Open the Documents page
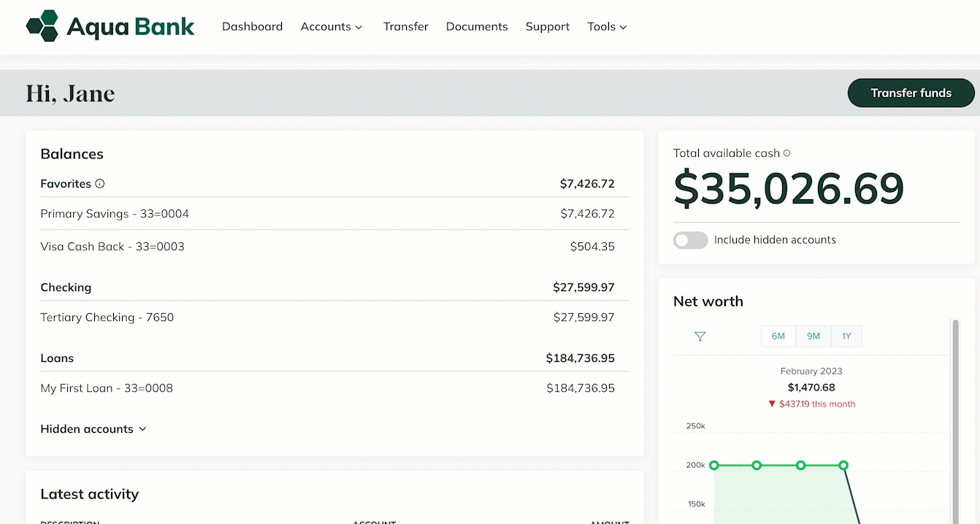The width and height of the screenshot is (980, 524). [x=477, y=26]
